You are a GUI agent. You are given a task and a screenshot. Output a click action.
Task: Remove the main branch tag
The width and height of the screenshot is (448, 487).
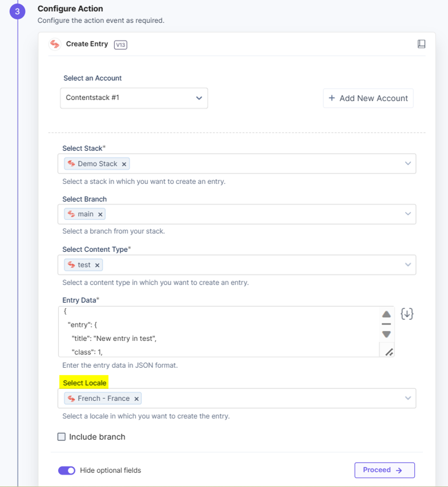(100, 214)
